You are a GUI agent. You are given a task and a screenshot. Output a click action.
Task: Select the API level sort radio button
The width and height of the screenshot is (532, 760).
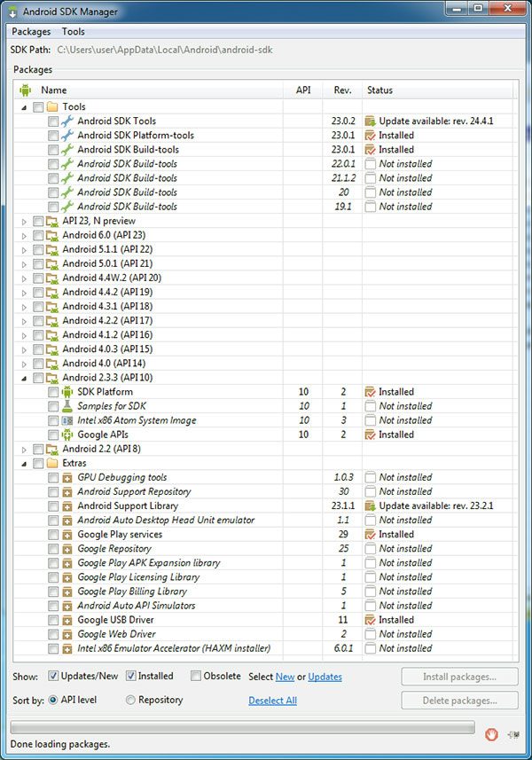click(53, 700)
